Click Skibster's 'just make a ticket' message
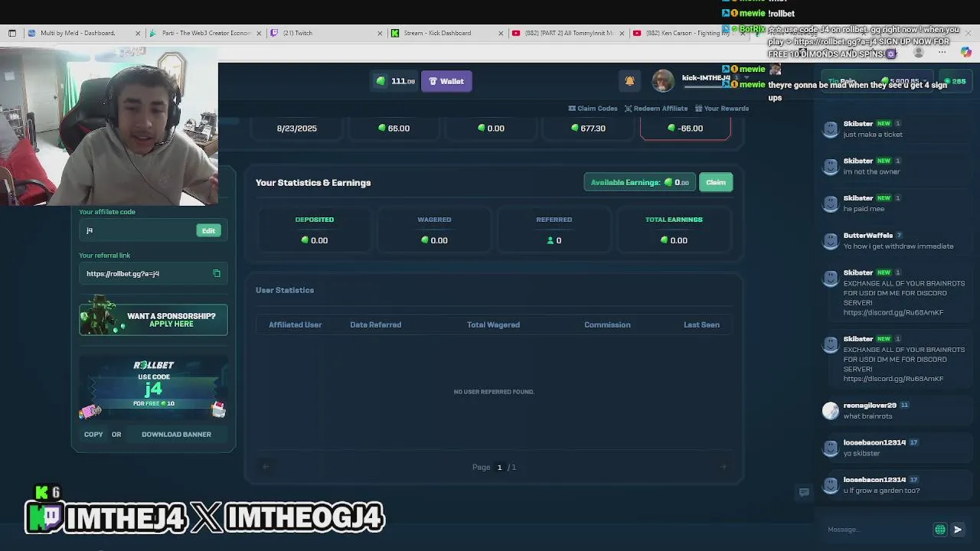This screenshot has height=551, width=980. (873, 135)
